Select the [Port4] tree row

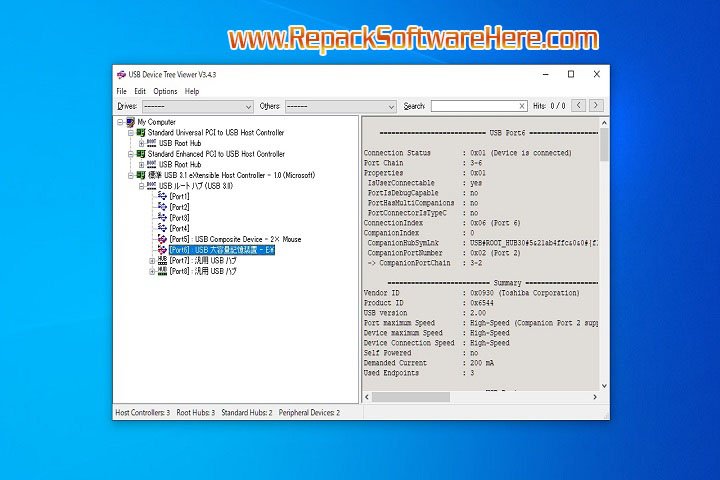point(180,228)
